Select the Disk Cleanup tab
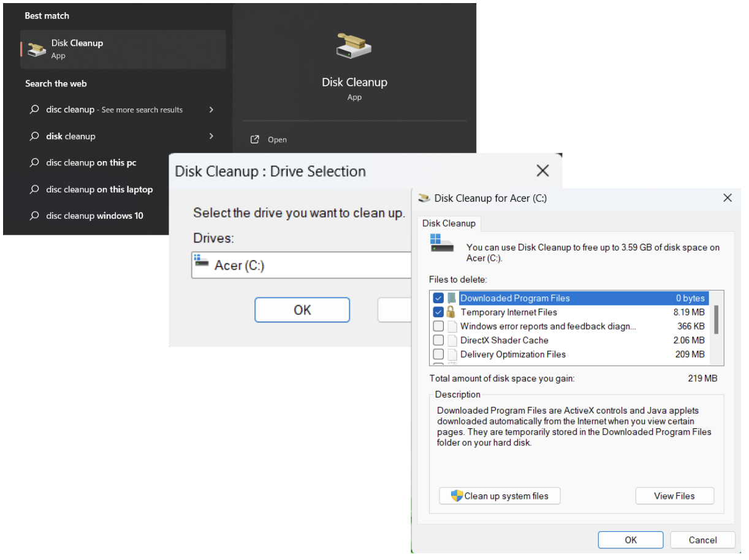 click(449, 224)
